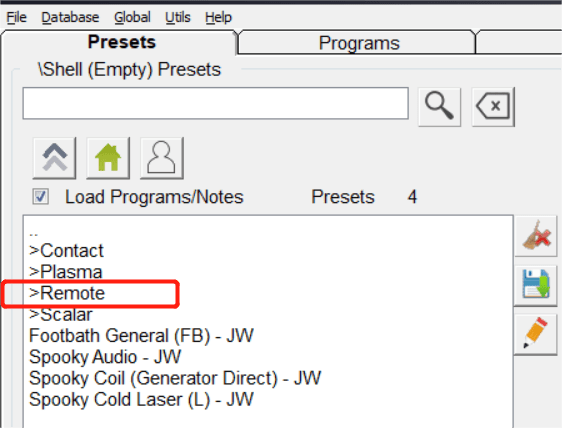Screen dimensions: 562x428
Task: Select Footbath General (FB) - JW preset
Action: pos(141,336)
